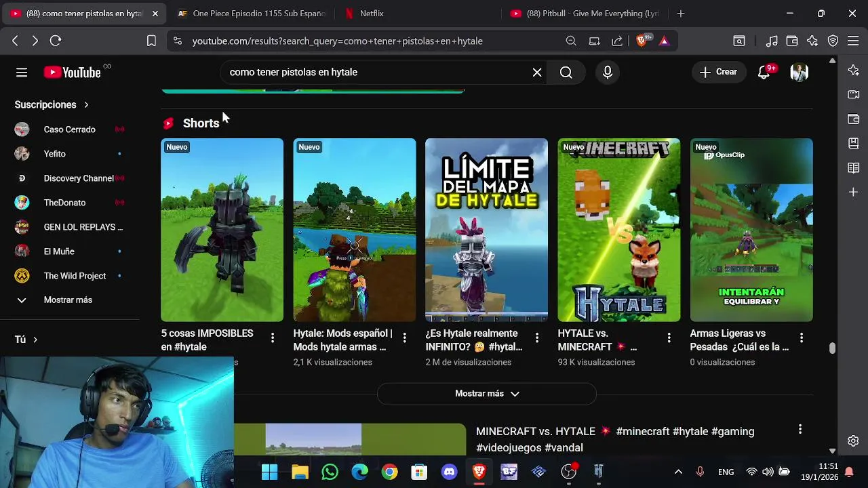Open the YouTube hamburger guide menu
This screenshot has width=868, height=488.
coord(22,73)
